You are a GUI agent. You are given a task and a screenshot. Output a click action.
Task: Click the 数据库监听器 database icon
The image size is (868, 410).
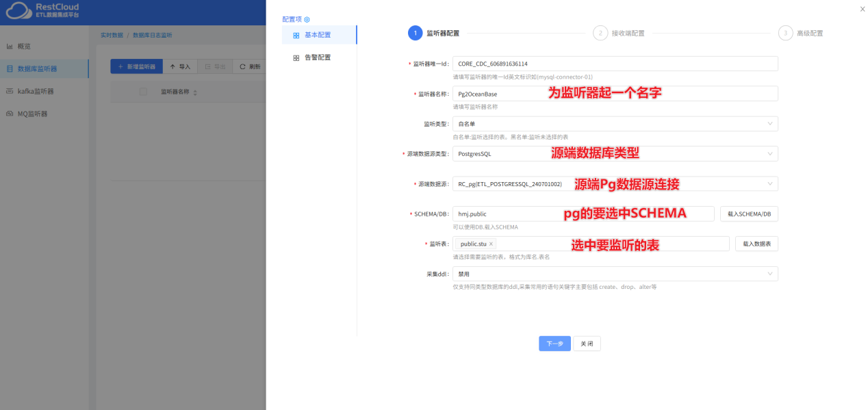(x=10, y=69)
